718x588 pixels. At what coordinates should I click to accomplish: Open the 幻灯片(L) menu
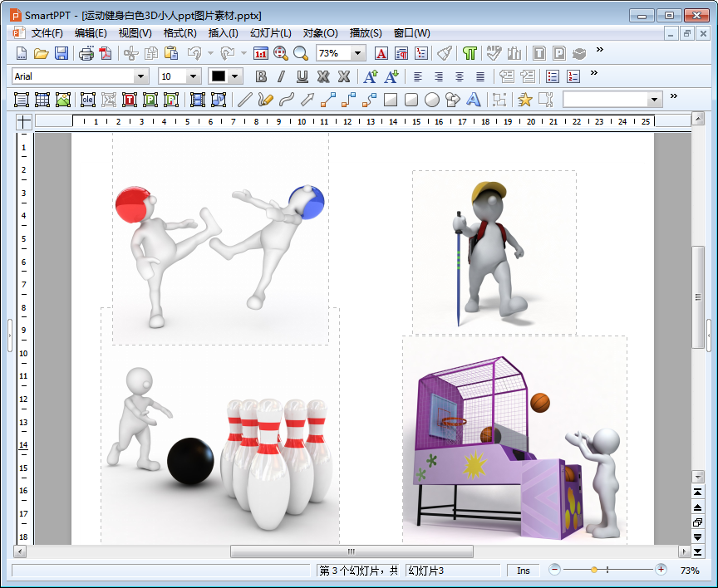tap(271, 33)
